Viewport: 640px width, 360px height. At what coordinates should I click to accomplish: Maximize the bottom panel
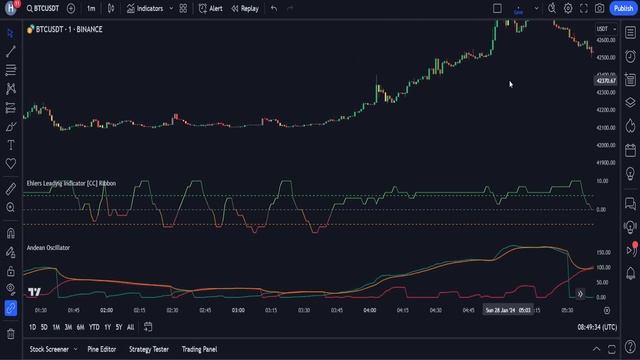tap(611, 349)
